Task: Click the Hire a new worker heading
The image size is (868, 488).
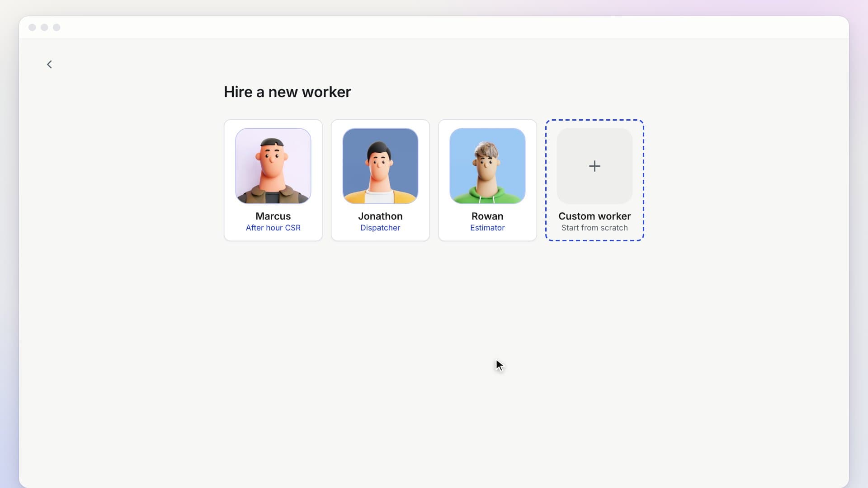Action: 287,92
